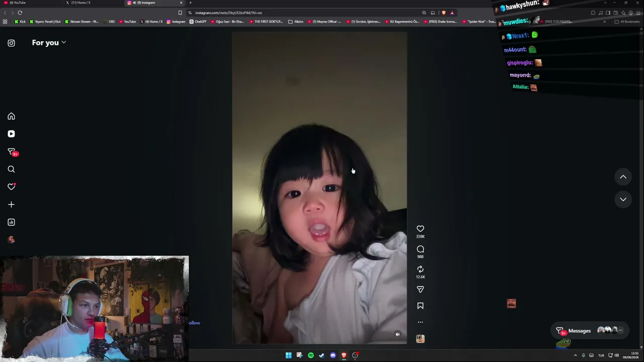Open the reel's audio thumbnail
Screen dimensions: 644x362
(420, 339)
